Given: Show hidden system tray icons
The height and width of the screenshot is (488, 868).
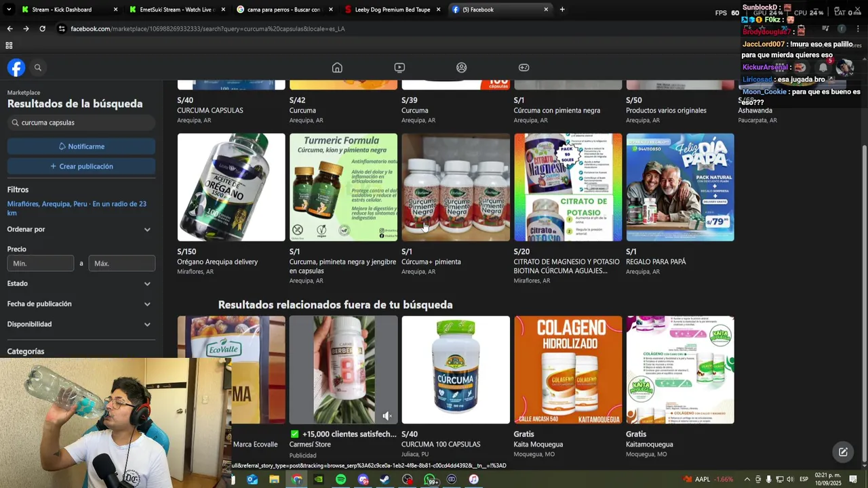Looking at the screenshot, I should click(x=747, y=479).
